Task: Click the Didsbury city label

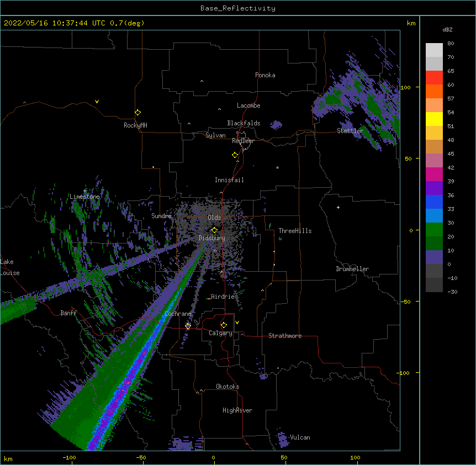Action: click(212, 238)
